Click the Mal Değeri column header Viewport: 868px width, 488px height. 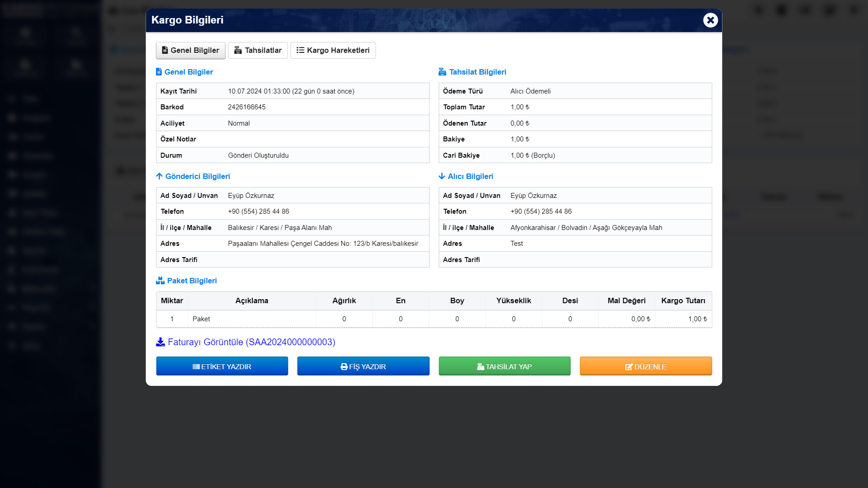coord(627,301)
